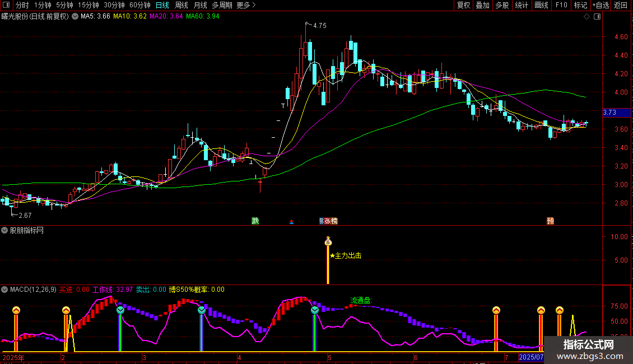Open the 多周期 multi-period view
The image size is (633, 364).
(222, 5)
